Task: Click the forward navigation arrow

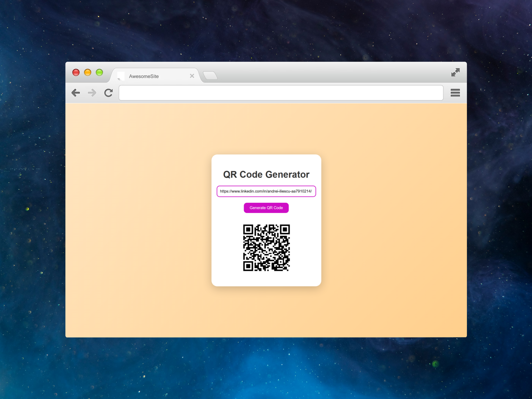Action: point(92,93)
